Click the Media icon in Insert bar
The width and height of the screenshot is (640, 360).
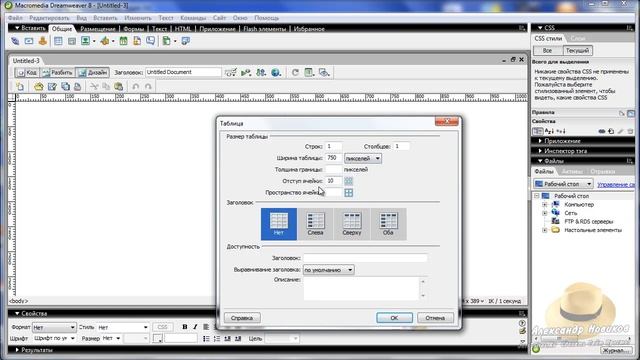pos(105,41)
